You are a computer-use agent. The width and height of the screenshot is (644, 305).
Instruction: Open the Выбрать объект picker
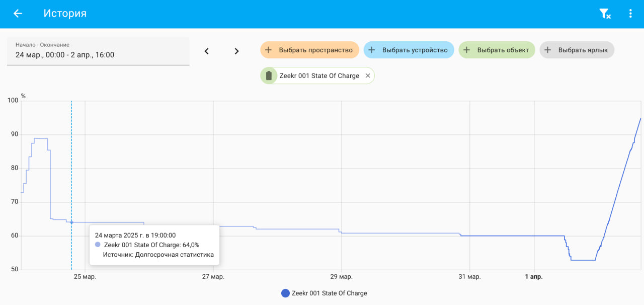(x=497, y=50)
